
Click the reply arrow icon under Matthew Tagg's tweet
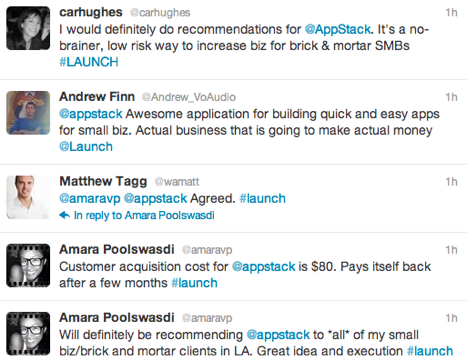64,215
